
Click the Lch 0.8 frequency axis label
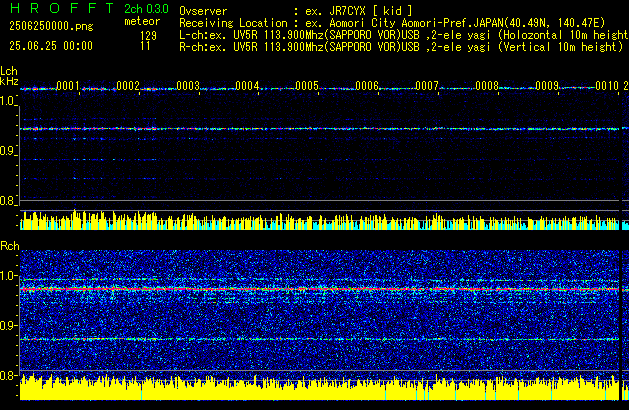[8, 201]
